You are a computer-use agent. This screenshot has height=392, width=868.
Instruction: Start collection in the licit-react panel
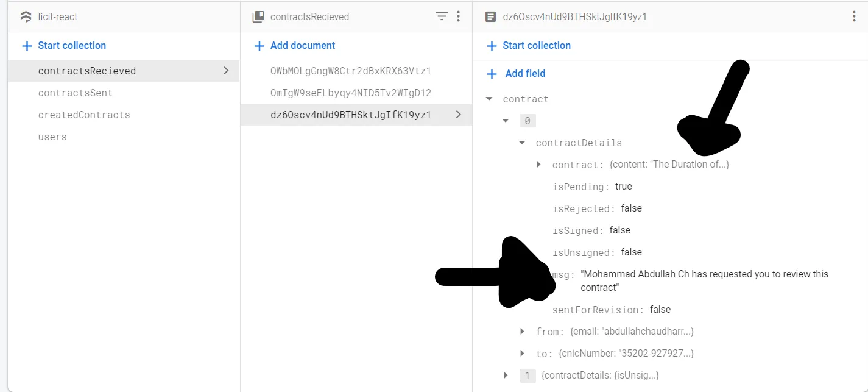64,46
